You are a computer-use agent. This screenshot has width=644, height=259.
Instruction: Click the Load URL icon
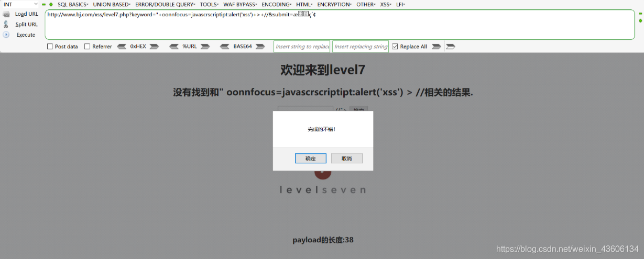tap(6, 14)
